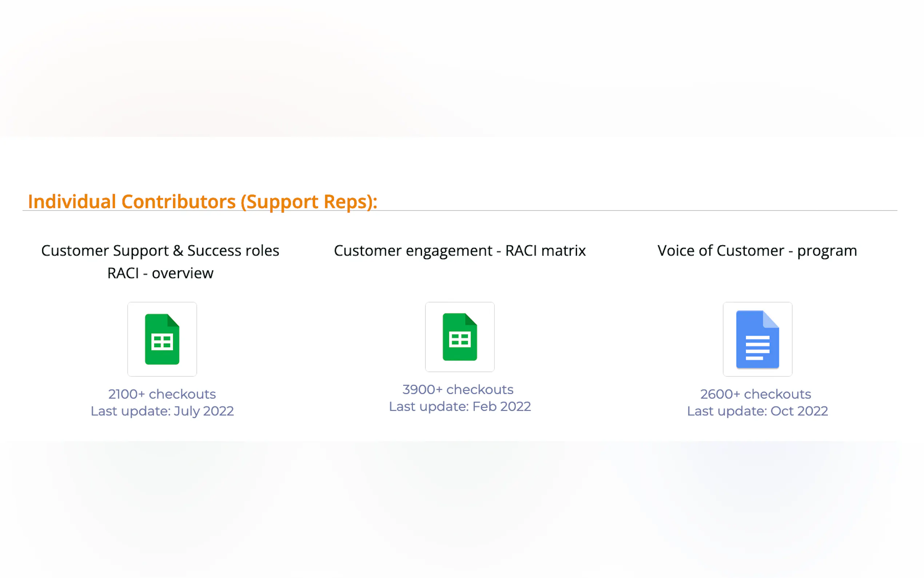The image size is (924, 578).
Task: Click the white grid on the RACI matrix icon
Action: click(459, 340)
